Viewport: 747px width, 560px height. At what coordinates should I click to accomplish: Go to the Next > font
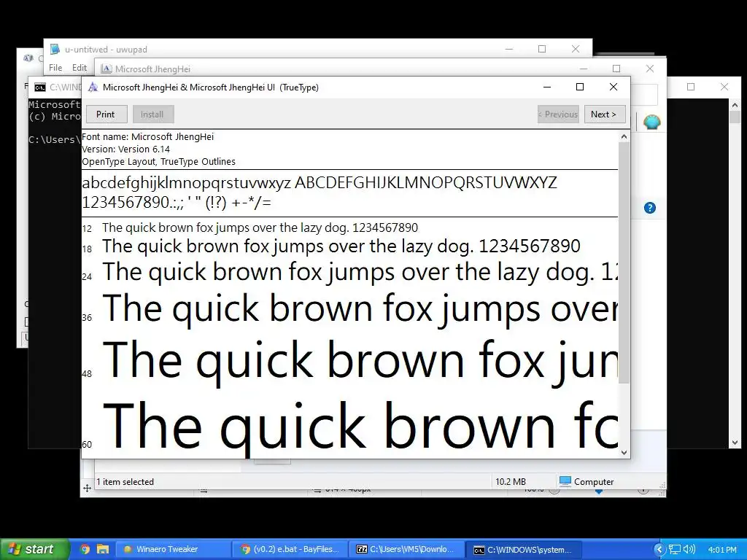coord(605,114)
